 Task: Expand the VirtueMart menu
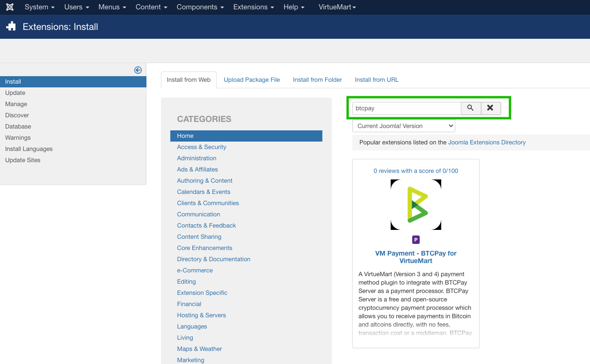tap(337, 7)
